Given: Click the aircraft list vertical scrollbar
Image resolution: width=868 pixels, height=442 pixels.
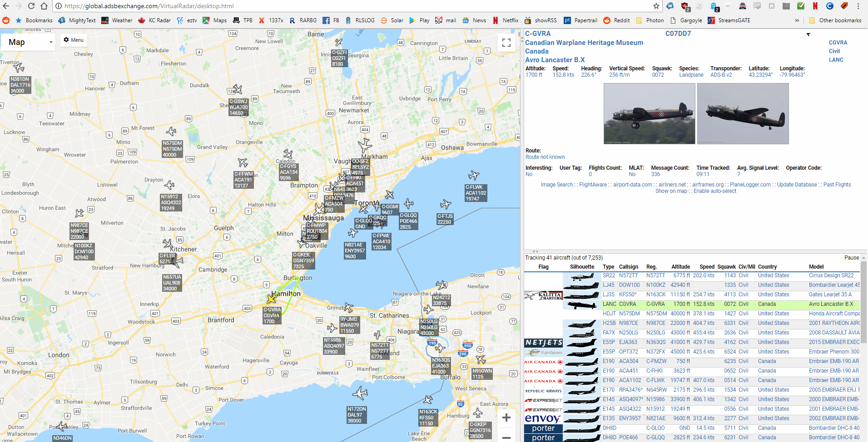Looking at the screenshot, I should pyautogui.click(x=863, y=302).
